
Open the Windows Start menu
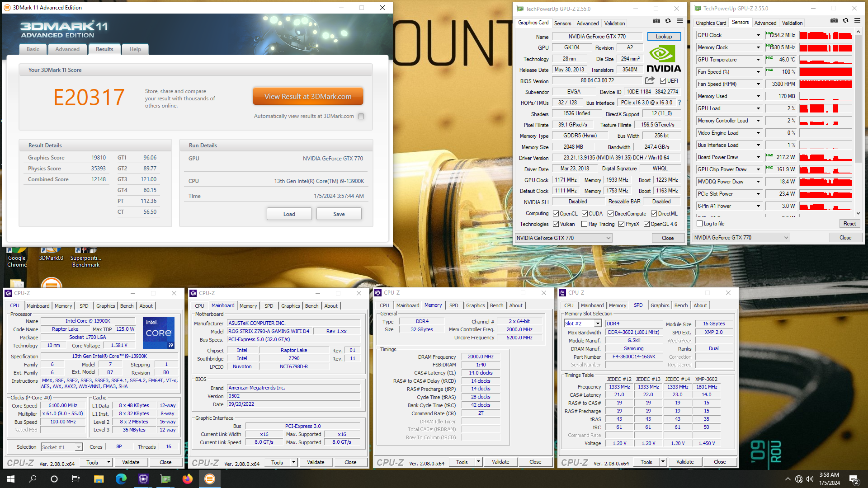[x=11, y=479]
